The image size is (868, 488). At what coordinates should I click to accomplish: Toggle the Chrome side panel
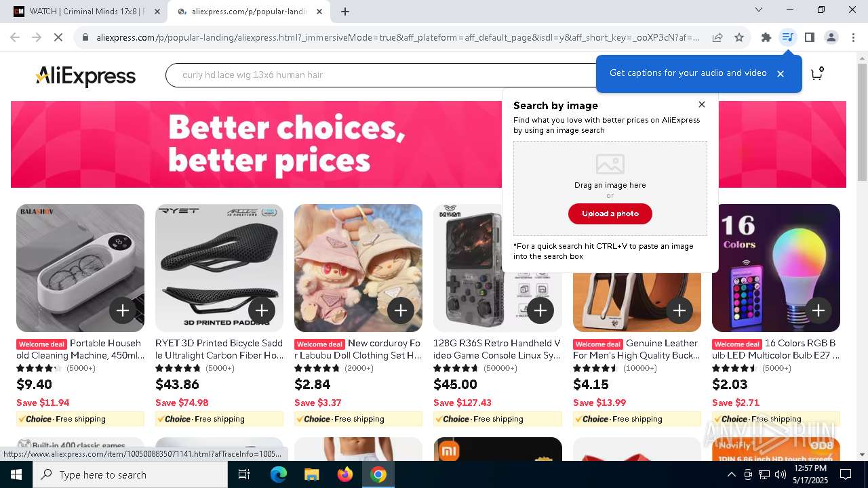pyautogui.click(x=809, y=37)
